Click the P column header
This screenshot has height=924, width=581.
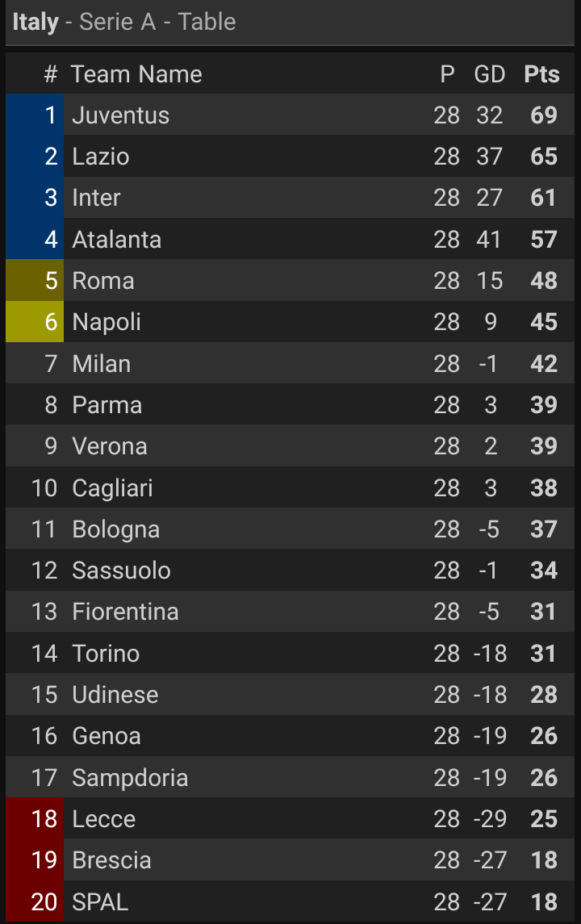point(447,74)
